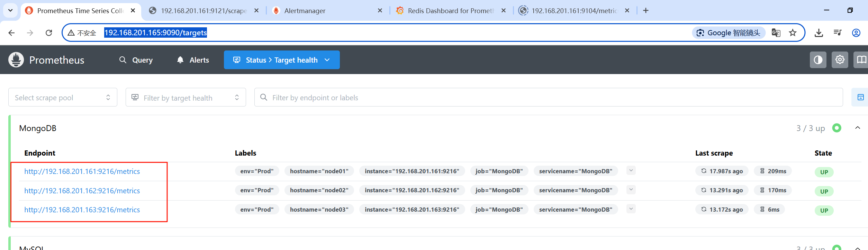Open the Filter by target health dropdown
This screenshot has height=250, width=868.
[186, 98]
